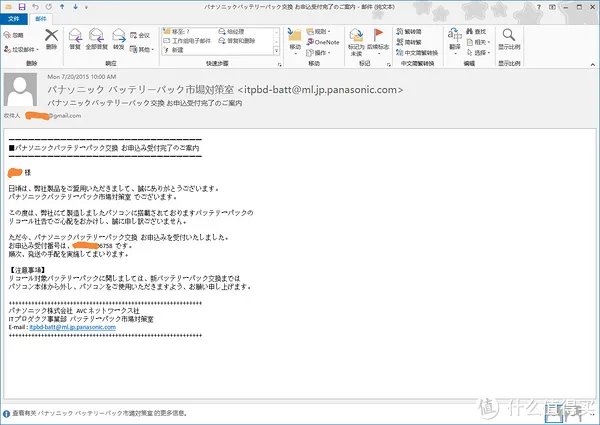Image resolution: width=600 pixels, height=425 pixels.
Task: Go to next item with down arrow
Action: (x=75, y=7)
